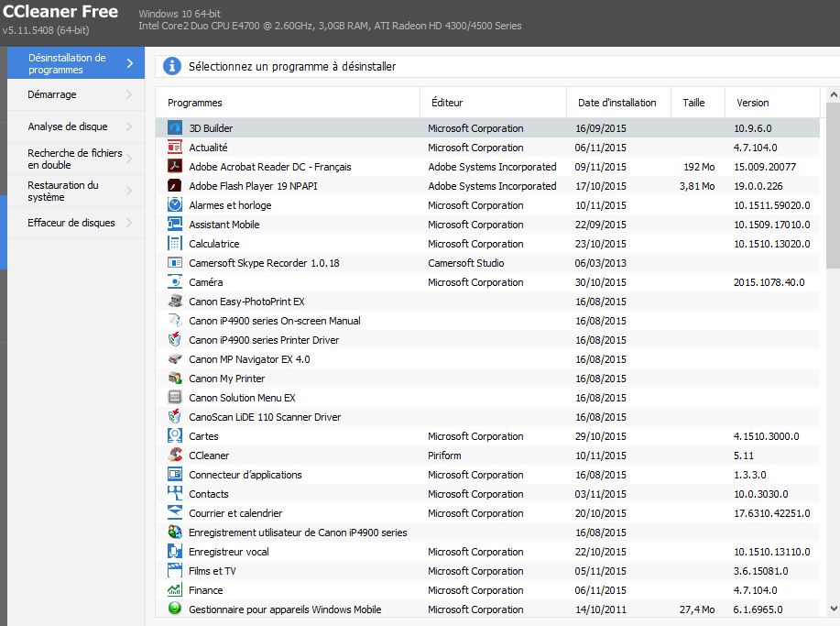
Task: Click the 192 Mo size value
Action: click(x=699, y=167)
